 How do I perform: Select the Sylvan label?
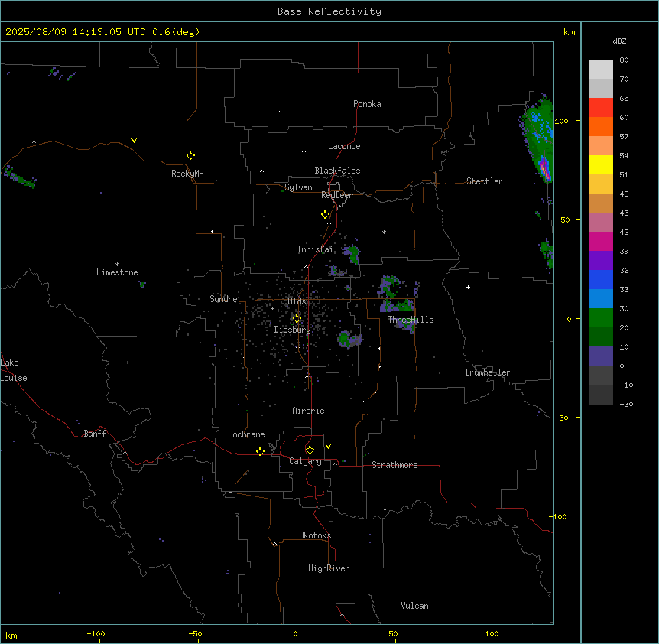[298, 187]
